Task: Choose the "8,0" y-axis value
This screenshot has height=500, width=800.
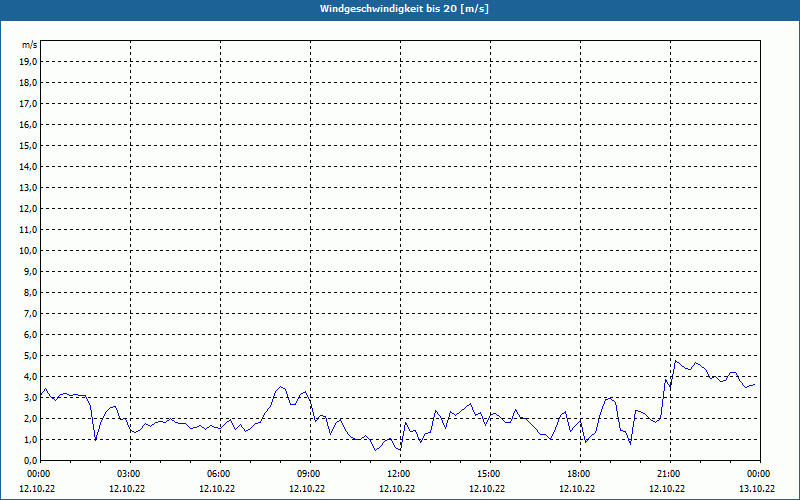Action: (30, 292)
